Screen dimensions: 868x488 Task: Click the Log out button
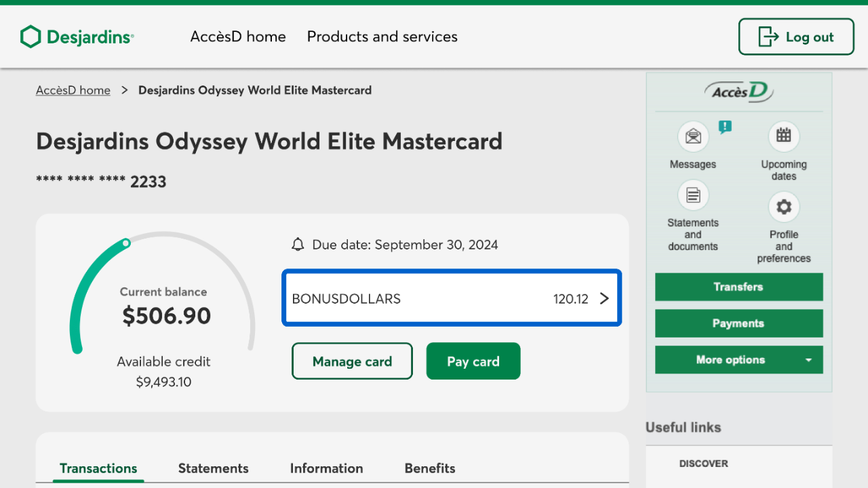click(x=796, y=37)
